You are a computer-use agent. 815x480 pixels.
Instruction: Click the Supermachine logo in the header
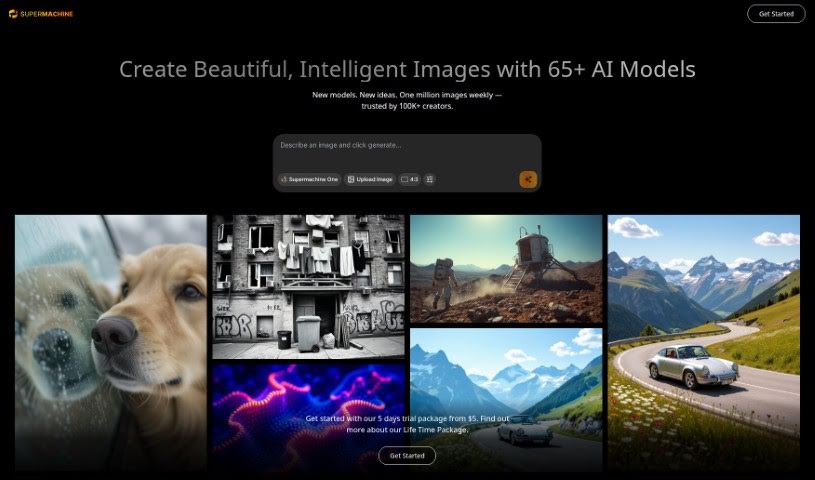click(41, 14)
